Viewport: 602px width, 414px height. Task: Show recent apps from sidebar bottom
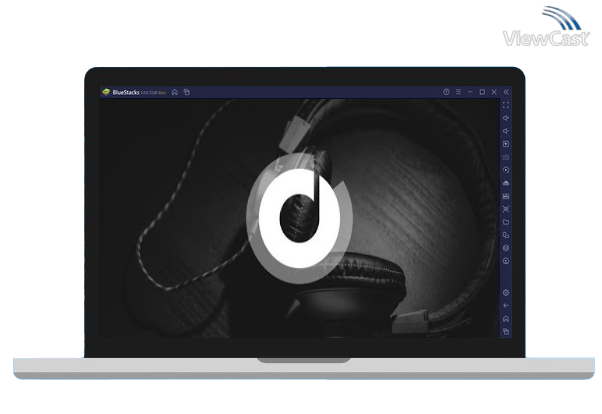506,331
